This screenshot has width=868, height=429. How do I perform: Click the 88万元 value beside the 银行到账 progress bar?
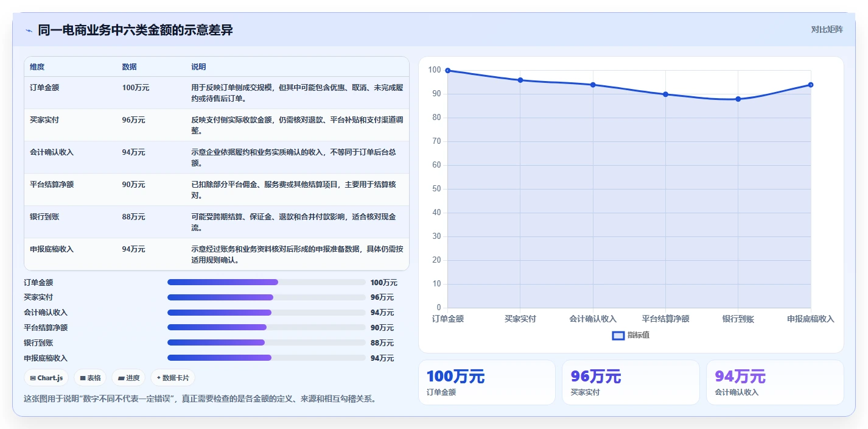pos(382,343)
